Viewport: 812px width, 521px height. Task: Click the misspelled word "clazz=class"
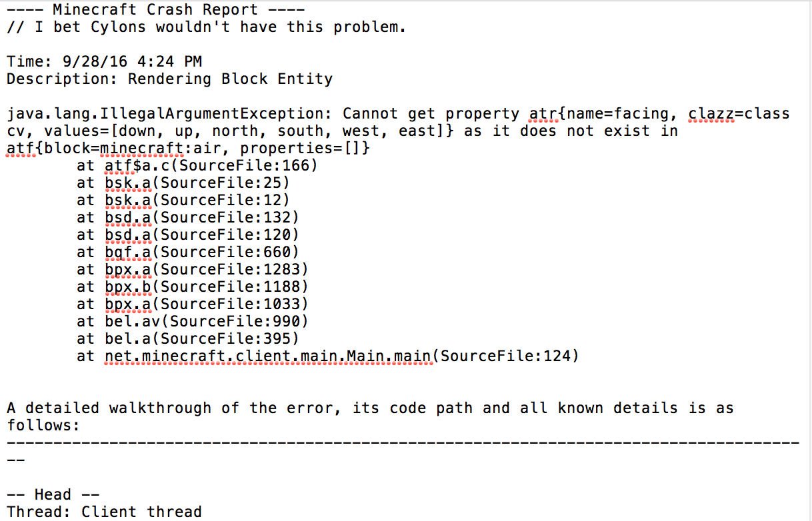tap(739, 114)
